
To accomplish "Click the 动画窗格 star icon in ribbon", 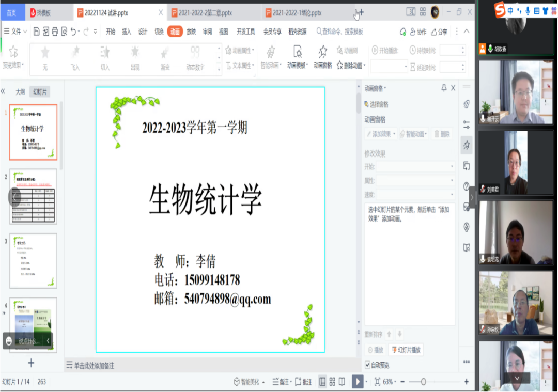I will pyautogui.click(x=323, y=52).
